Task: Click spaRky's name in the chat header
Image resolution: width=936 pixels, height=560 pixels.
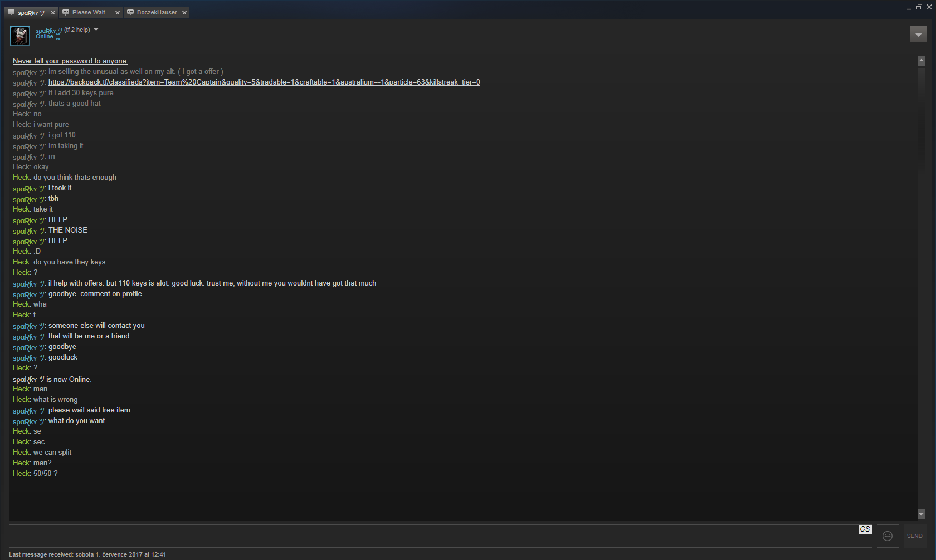Action: pos(48,31)
